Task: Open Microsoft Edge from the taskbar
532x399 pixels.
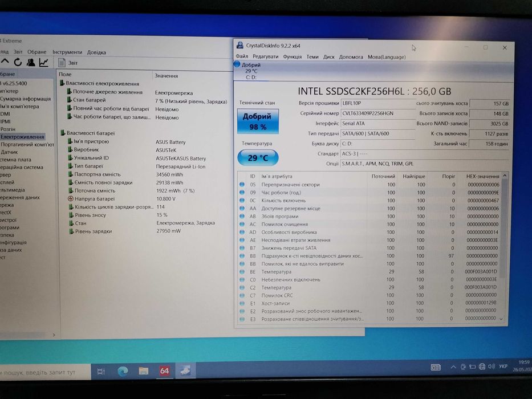Action: click(x=123, y=371)
